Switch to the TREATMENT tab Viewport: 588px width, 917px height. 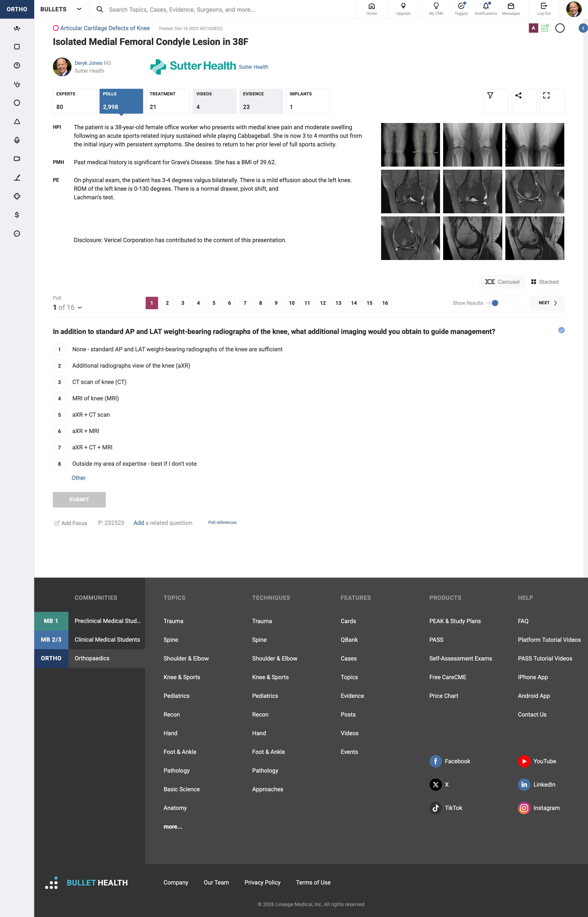(x=168, y=101)
